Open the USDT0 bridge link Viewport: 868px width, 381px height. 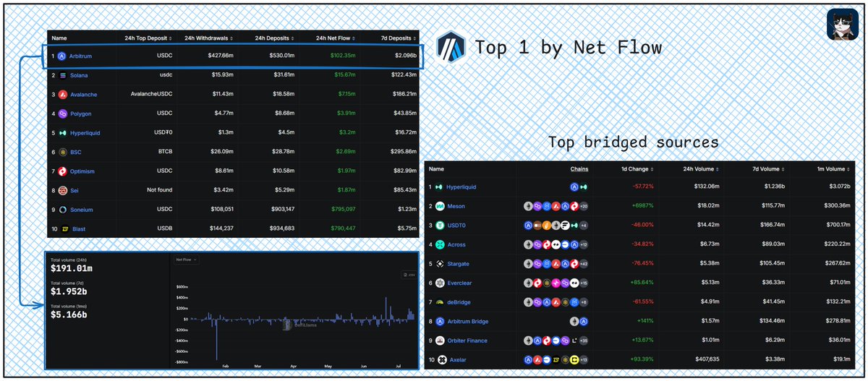coord(457,226)
